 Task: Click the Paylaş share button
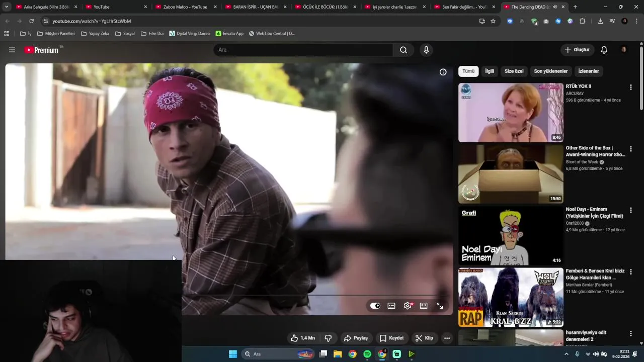[x=356, y=338]
